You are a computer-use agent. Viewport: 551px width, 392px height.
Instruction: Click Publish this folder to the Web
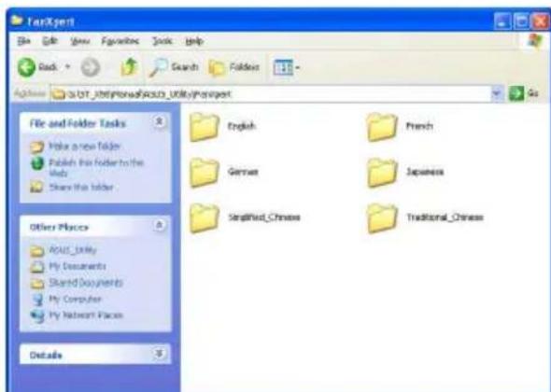[x=96, y=167]
